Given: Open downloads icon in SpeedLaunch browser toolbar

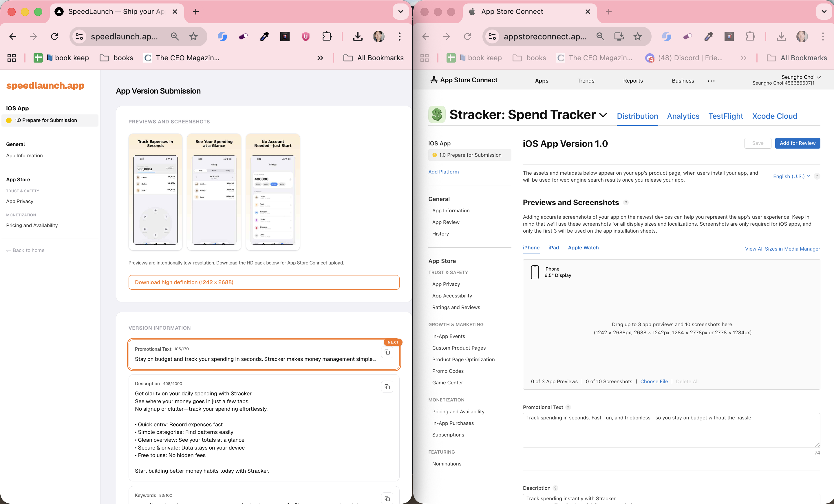Looking at the screenshot, I should coord(358,36).
